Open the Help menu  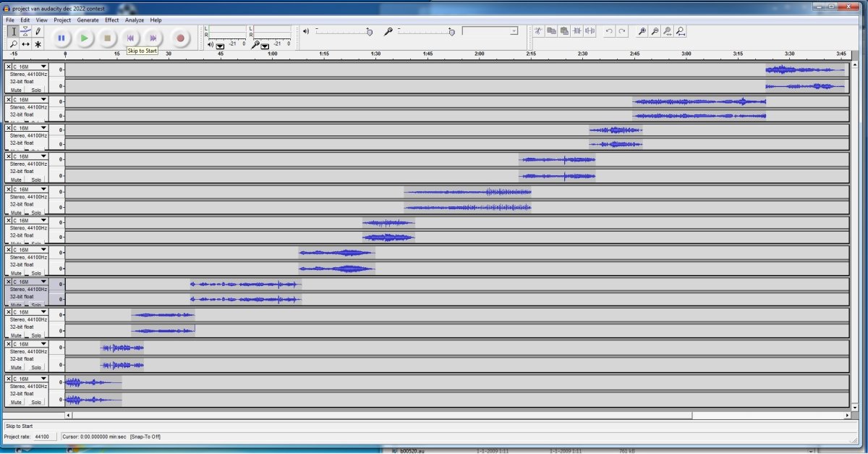pyautogui.click(x=156, y=20)
